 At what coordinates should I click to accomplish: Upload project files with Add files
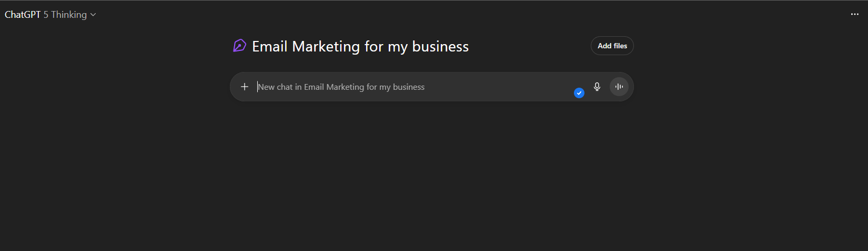click(612, 46)
